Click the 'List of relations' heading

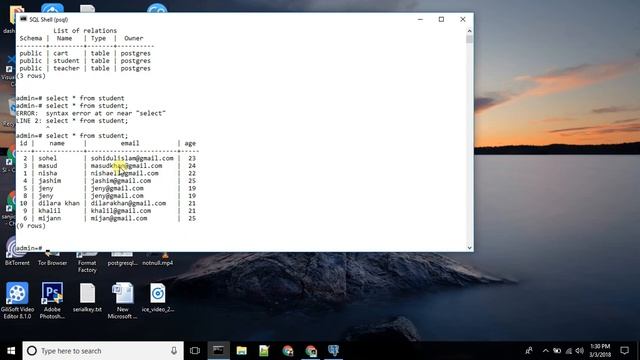85,31
